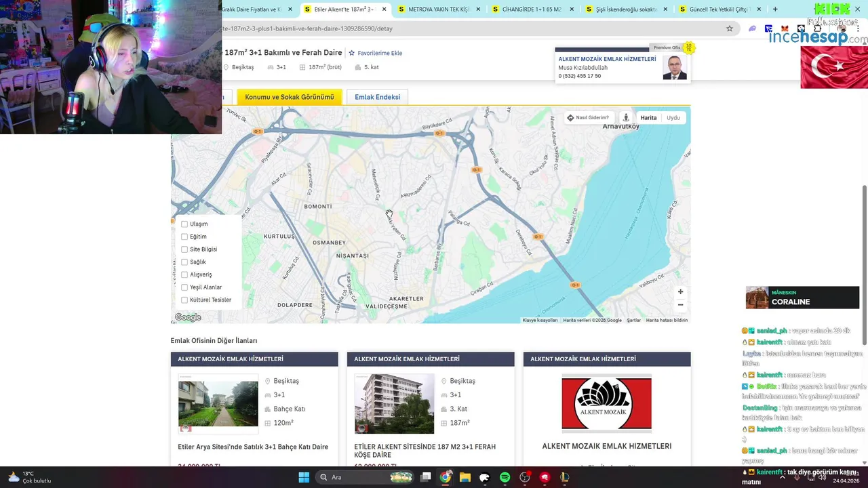Click the Nasıl Giderim? directions button
This screenshot has height=488, width=868.
point(588,118)
